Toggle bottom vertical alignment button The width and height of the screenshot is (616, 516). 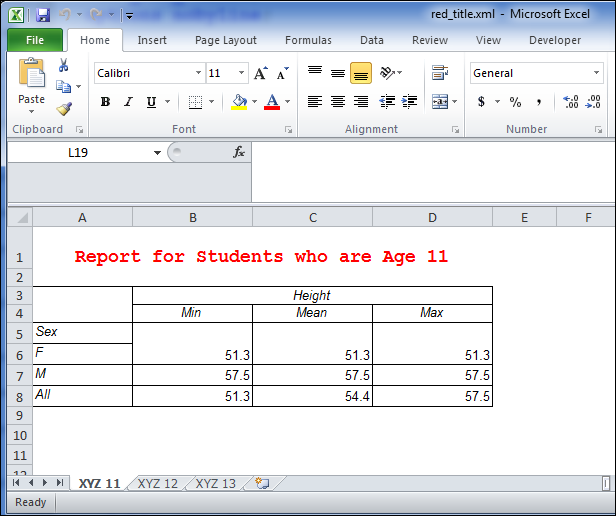pos(361,73)
